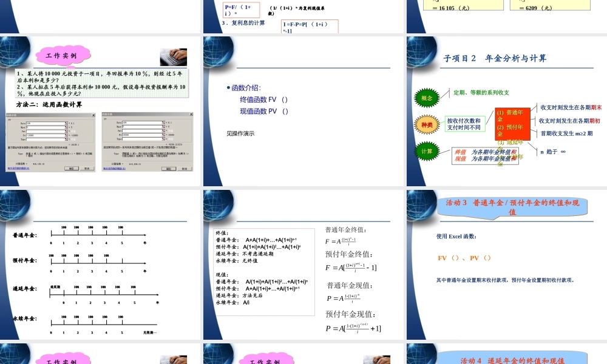Click the Rate range selector icon in the FV dialog

[66, 123]
